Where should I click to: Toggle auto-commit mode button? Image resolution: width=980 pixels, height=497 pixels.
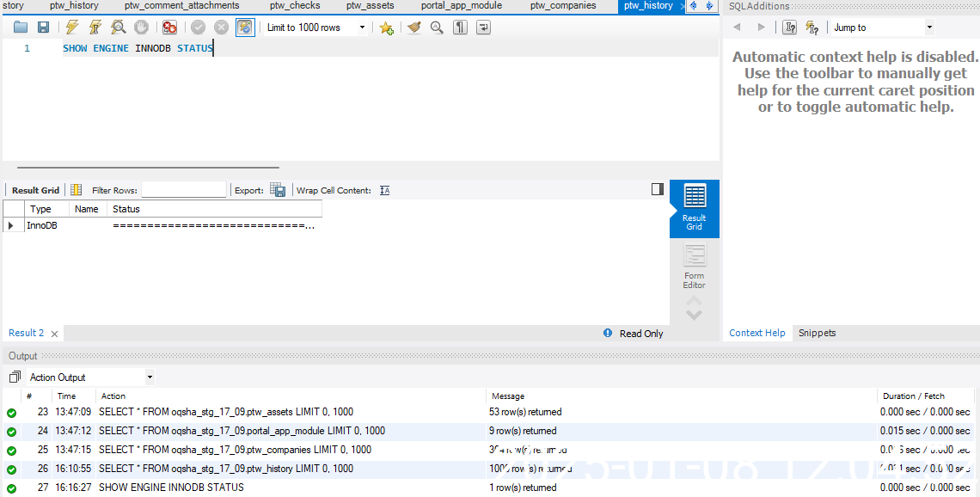pyautogui.click(x=245, y=28)
